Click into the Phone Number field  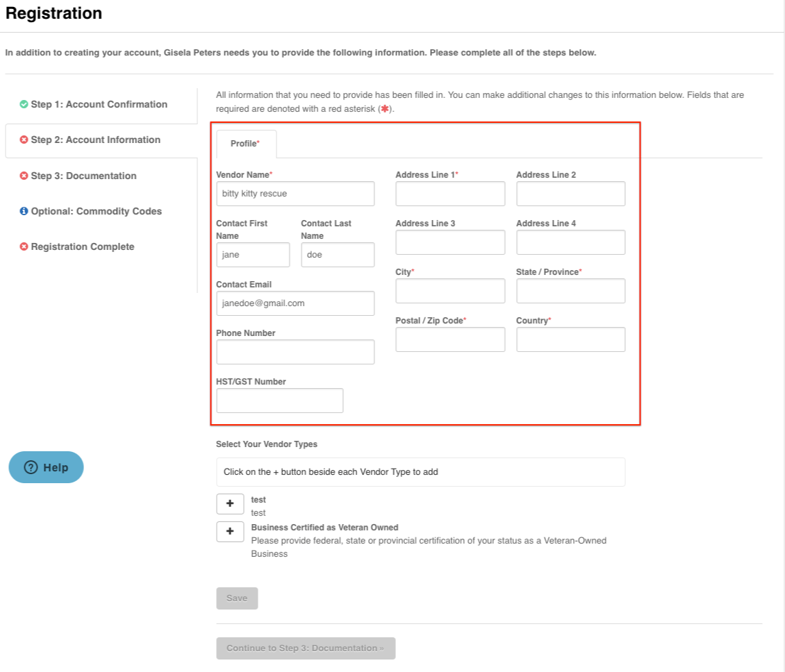(x=295, y=352)
